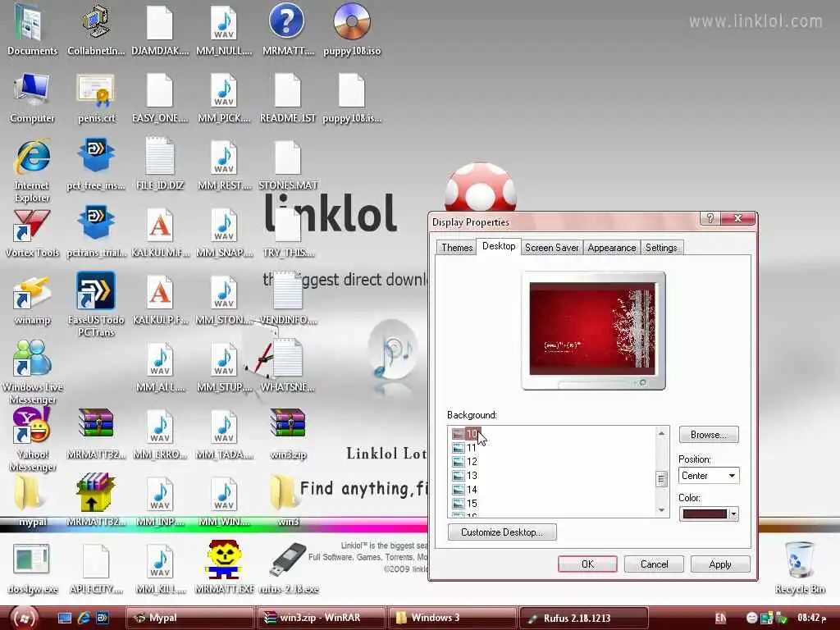Open the Vortex Tools shortcut
840x630 pixels.
click(x=32, y=233)
